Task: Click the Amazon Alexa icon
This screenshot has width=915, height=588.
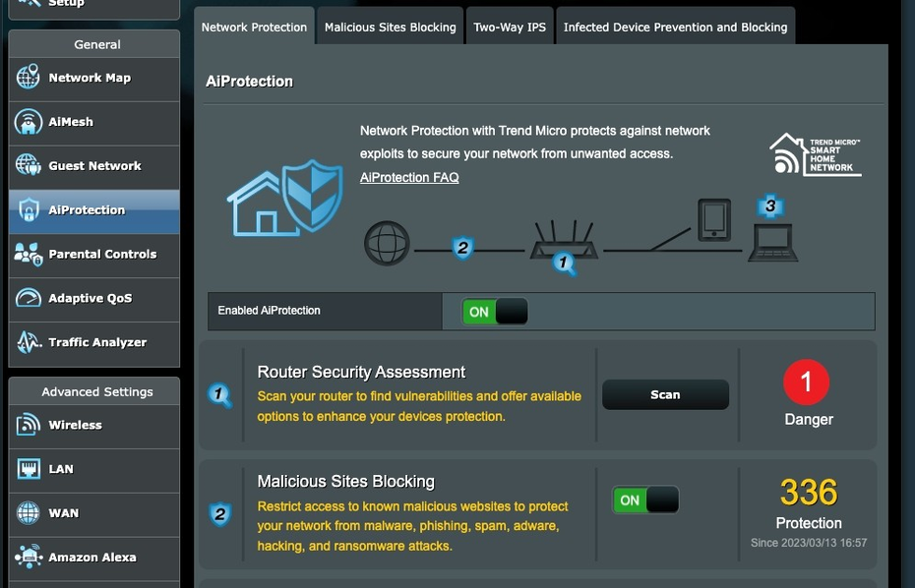Action: (29, 557)
